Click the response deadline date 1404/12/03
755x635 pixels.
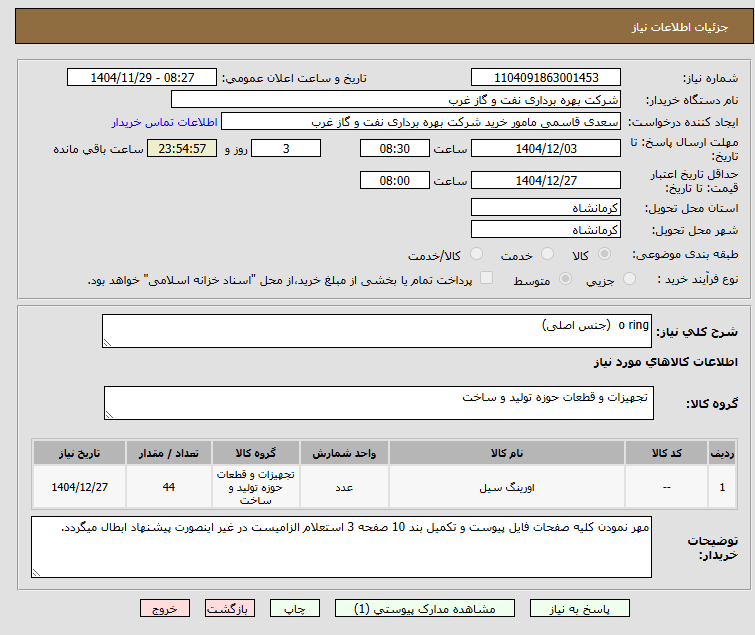(x=546, y=148)
